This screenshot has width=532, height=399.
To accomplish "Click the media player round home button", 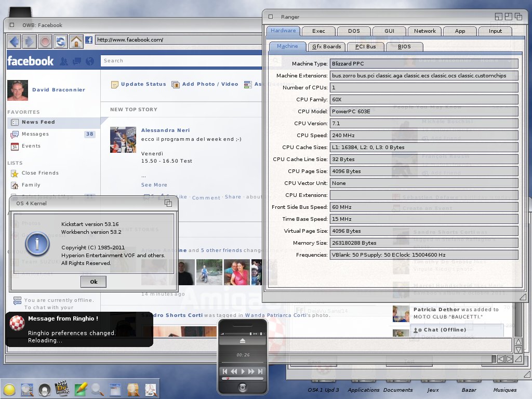I will [x=243, y=387].
